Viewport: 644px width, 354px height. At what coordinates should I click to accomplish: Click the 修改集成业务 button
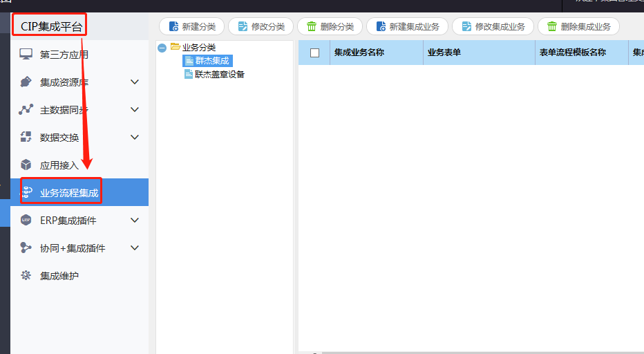click(x=493, y=27)
